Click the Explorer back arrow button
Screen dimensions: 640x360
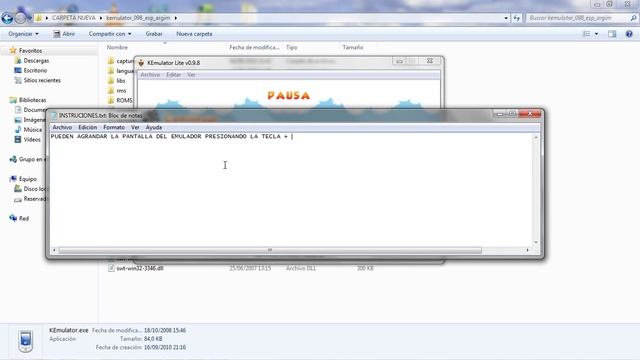coord(7,18)
